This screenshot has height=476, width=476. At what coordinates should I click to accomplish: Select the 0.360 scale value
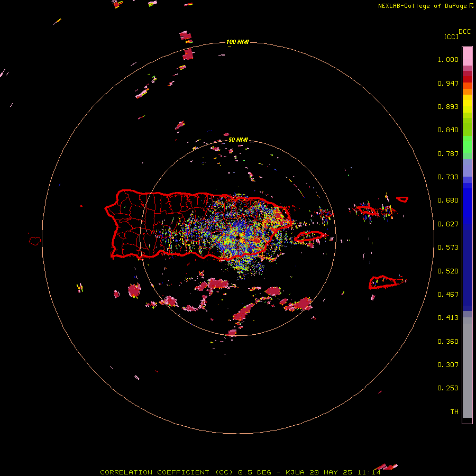(x=448, y=342)
